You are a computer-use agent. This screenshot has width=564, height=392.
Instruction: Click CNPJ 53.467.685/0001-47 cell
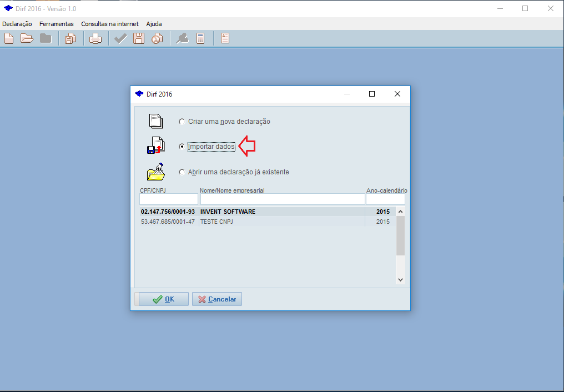point(168,222)
